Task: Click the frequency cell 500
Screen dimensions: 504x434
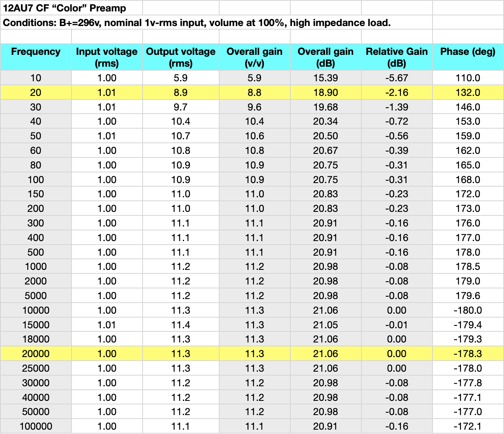Action: [36, 252]
